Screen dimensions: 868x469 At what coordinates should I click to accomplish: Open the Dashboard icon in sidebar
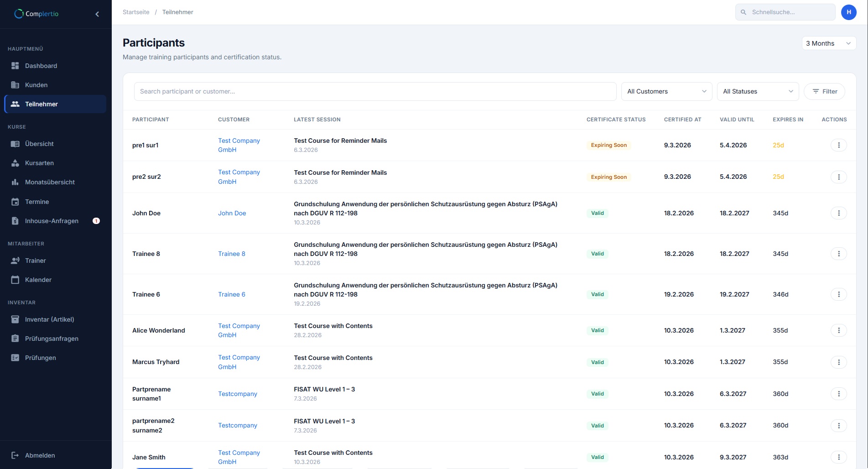(15, 66)
